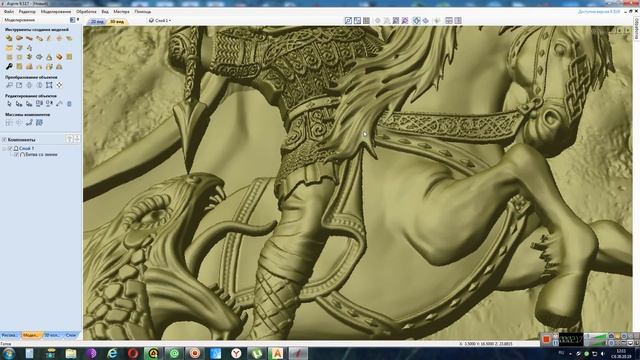The height and width of the screenshot is (360, 640).
Task: Open the Файл menu
Action: point(9,12)
